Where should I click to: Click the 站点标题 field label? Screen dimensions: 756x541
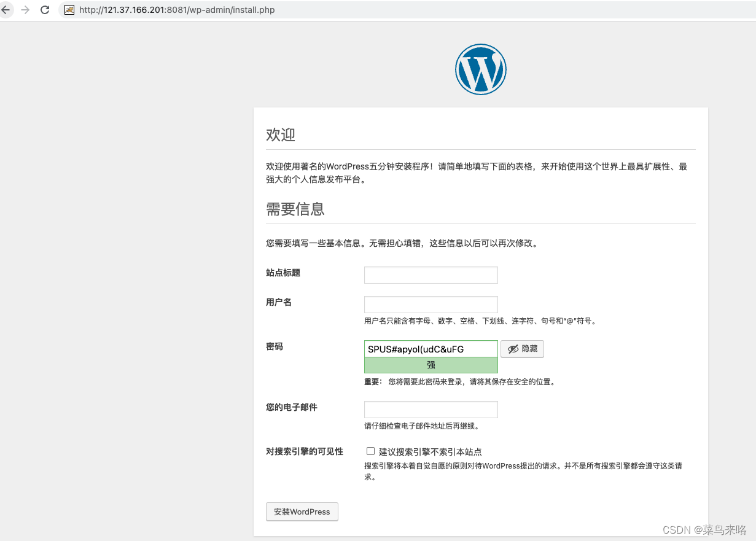[x=283, y=273]
